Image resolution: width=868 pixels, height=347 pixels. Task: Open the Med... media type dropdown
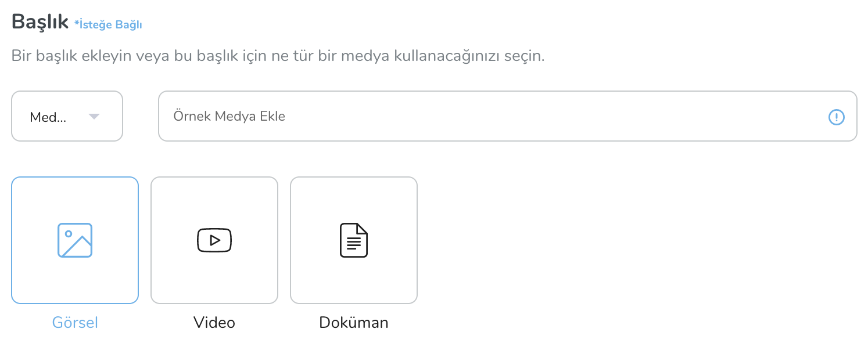pos(67,116)
